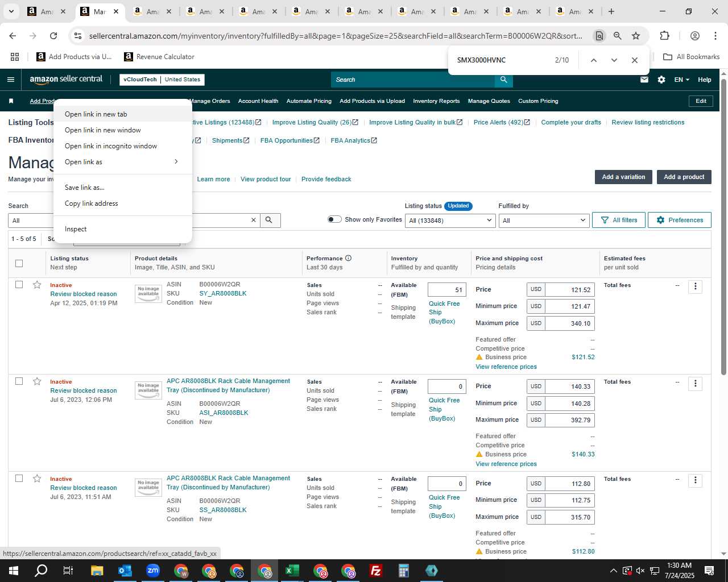Open the browser zoom magnifier icon

point(617,36)
